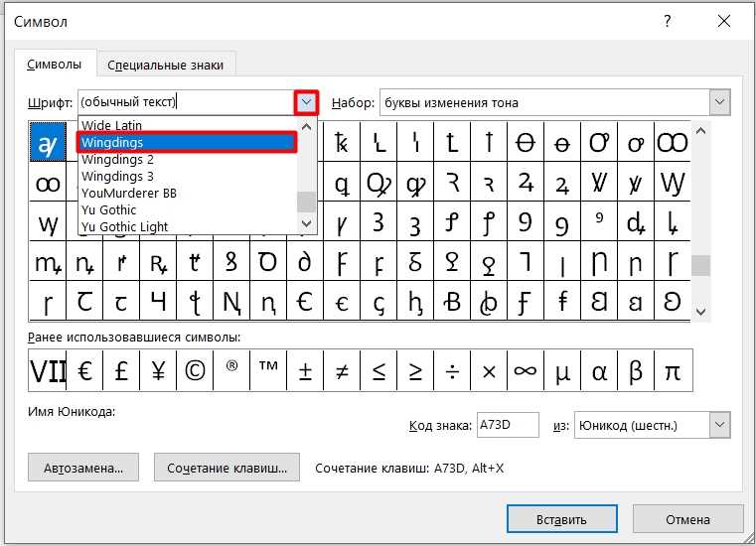This screenshot has height=546, width=756.
Task: Click the 'Сочетание клавиш: A73D, Alt+X' text
Action: pos(409,468)
